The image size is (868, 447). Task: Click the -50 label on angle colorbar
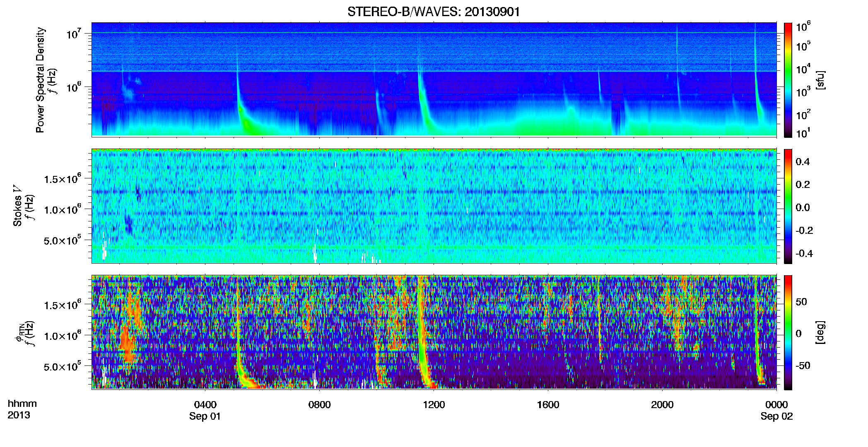(x=803, y=365)
